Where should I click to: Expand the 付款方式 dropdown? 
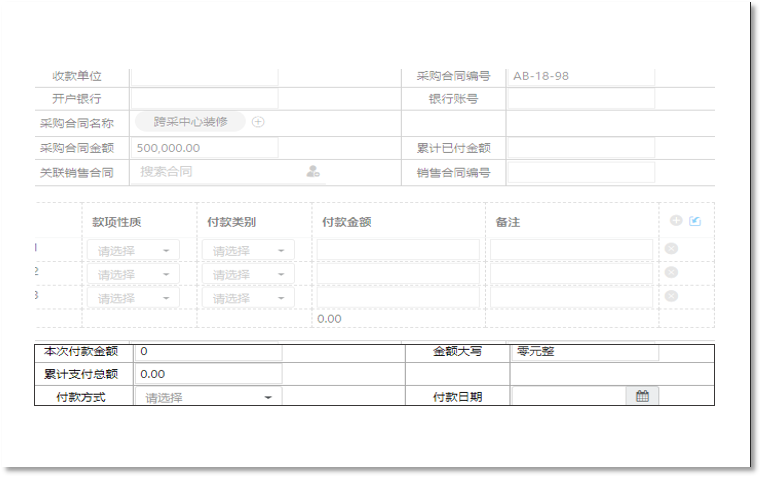208,397
